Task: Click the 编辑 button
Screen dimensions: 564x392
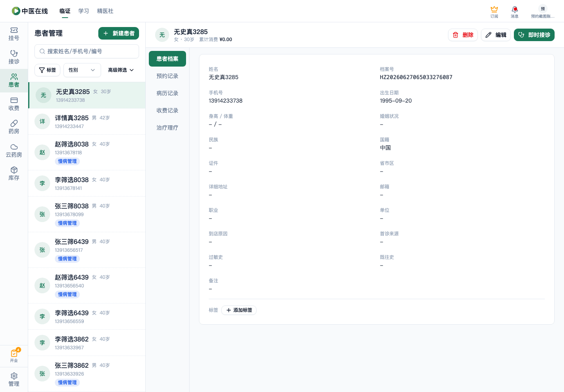Action: click(496, 35)
